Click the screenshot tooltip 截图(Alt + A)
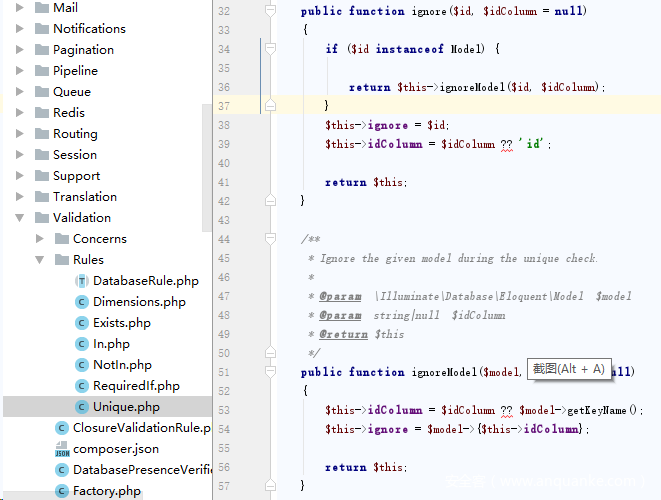 [569, 369]
